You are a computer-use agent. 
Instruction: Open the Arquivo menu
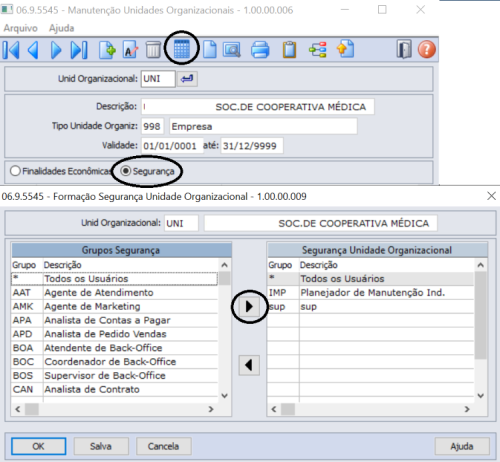[21, 28]
